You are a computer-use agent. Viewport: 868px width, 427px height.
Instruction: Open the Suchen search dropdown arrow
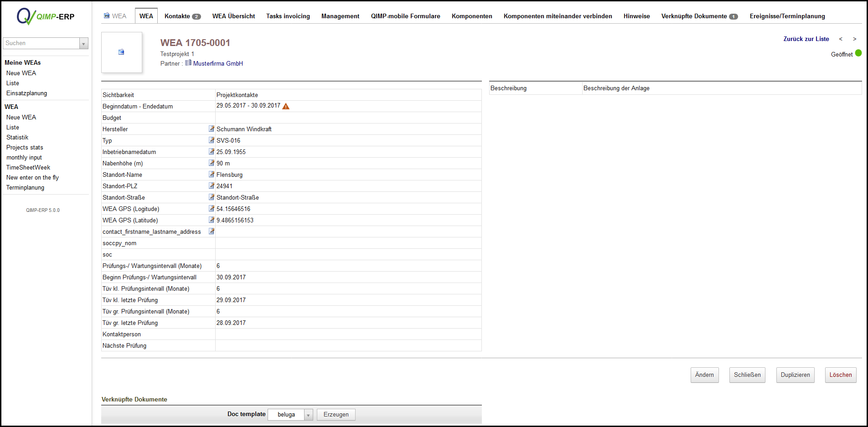tap(83, 44)
